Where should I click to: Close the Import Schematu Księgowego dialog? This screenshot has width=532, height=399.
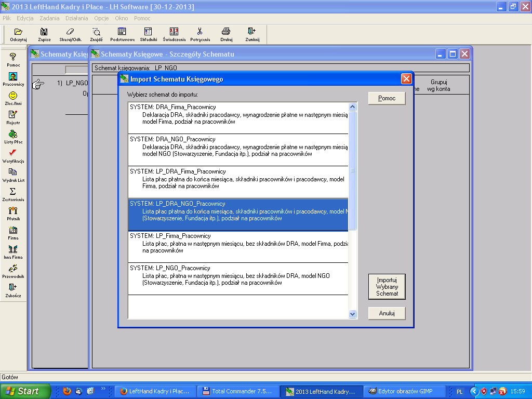[x=406, y=79]
